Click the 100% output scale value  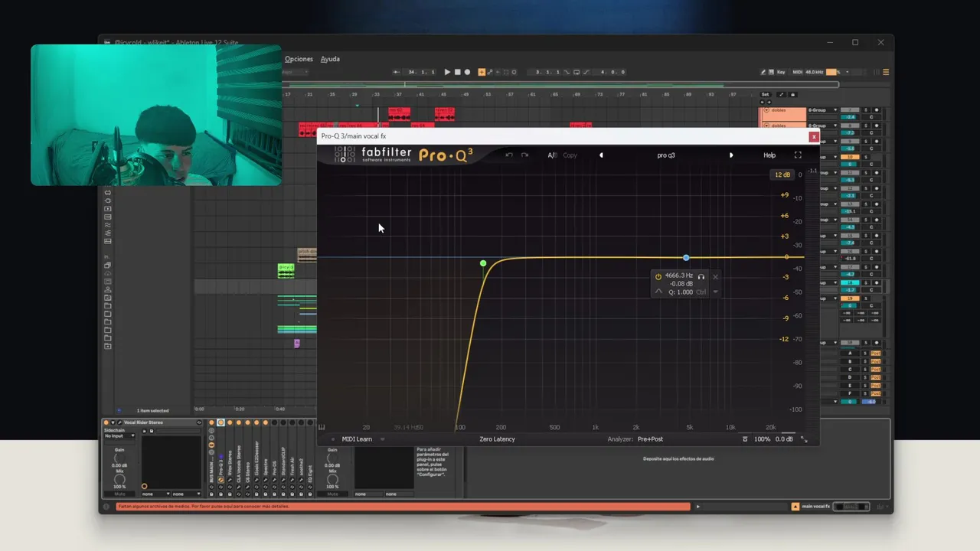point(762,439)
